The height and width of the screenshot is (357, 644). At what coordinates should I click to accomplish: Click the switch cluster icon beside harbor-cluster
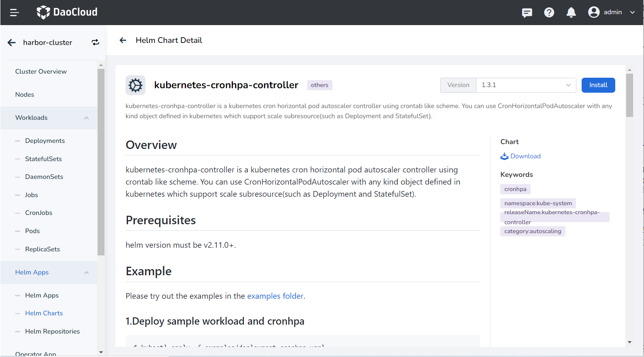point(95,42)
